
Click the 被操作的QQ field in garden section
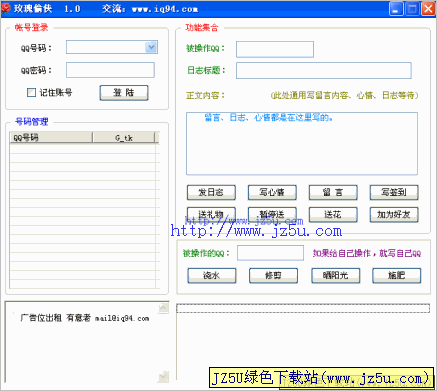click(270, 253)
